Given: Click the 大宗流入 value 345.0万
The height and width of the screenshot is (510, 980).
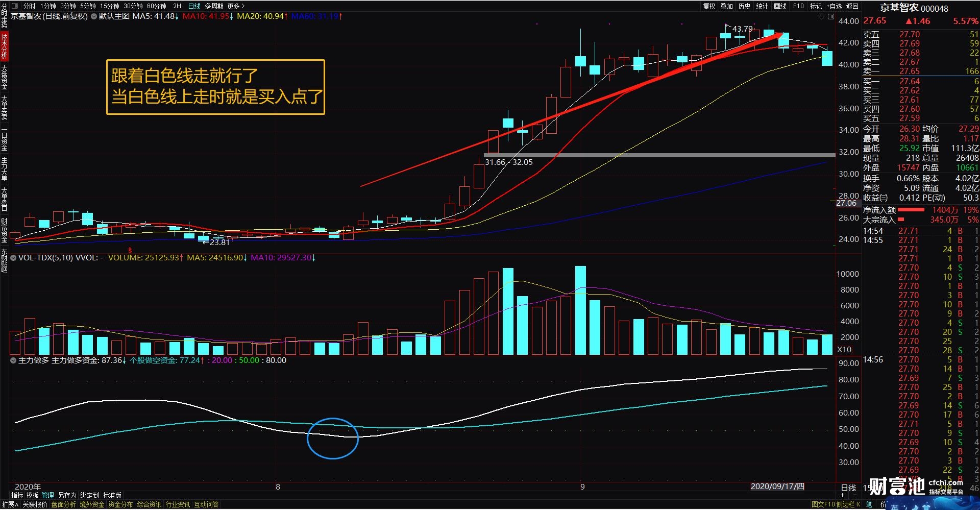Looking at the screenshot, I should click(944, 220).
